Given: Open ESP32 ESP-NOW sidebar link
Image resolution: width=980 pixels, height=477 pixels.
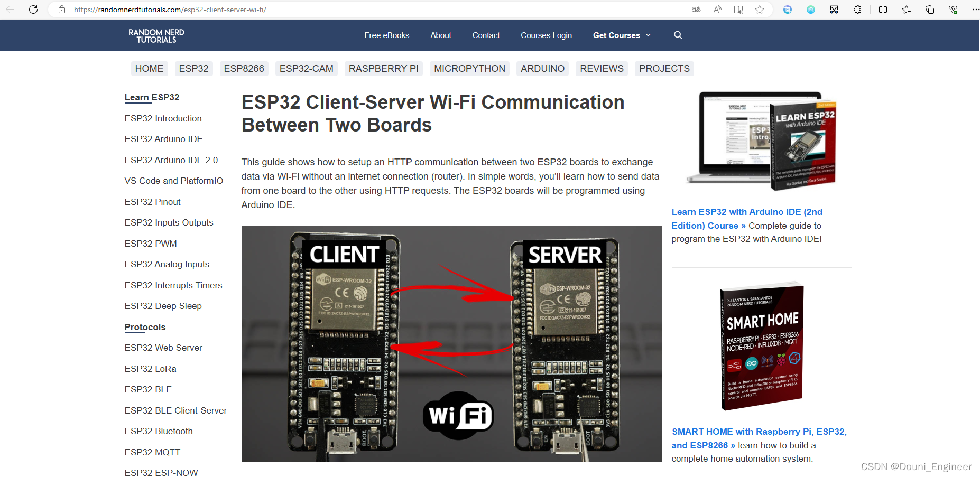Looking at the screenshot, I should (161, 473).
